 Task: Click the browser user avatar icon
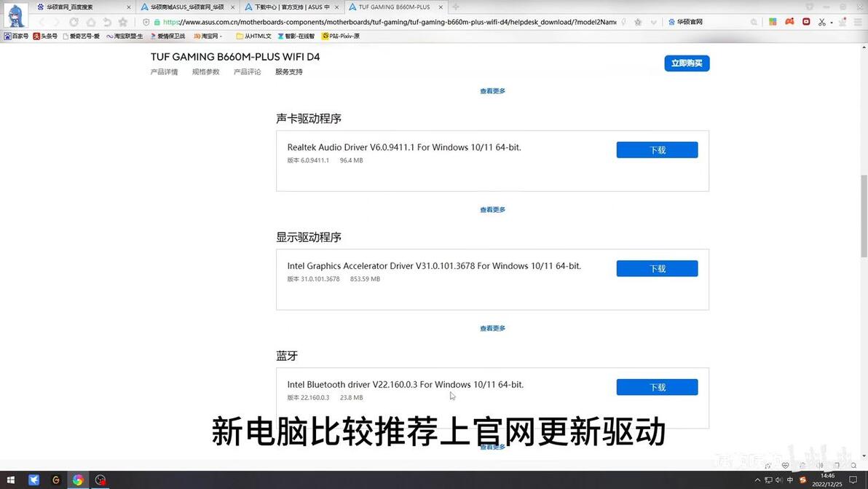click(15, 15)
